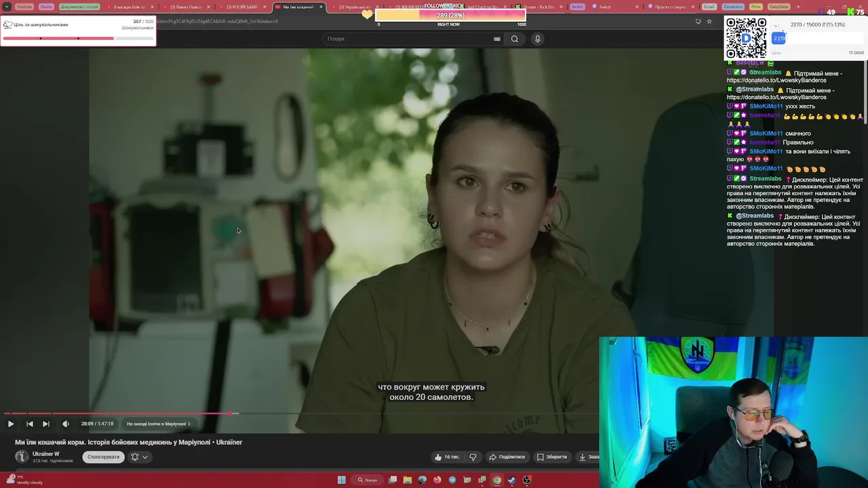Play the YouTube video
Screen dimensions: 868x488
[x=11, y=424]
